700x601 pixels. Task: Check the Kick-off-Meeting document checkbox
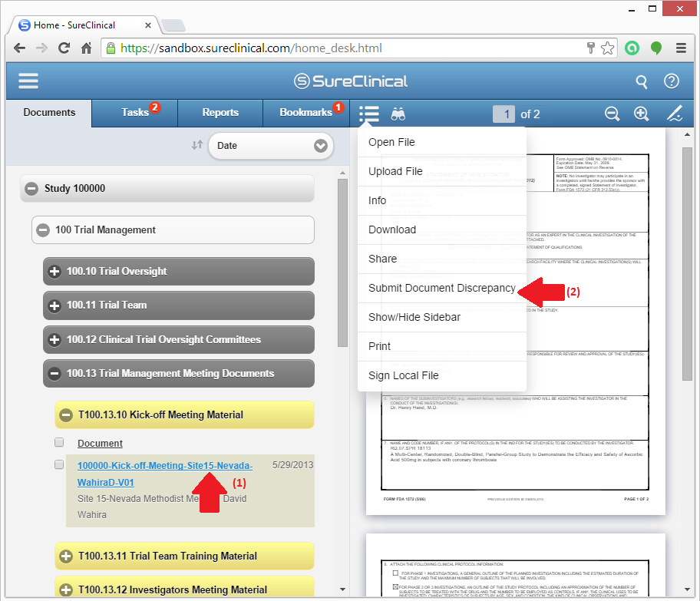(59, 464)
